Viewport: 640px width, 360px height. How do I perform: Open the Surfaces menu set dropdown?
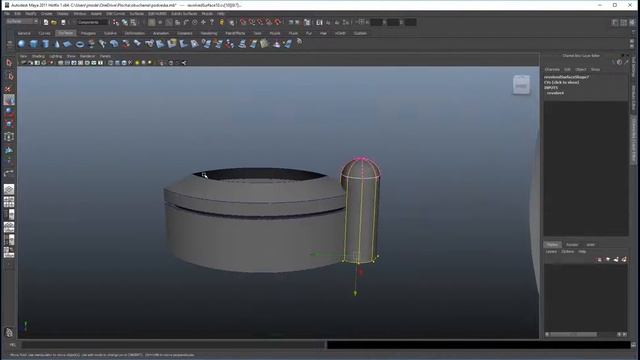pos(22,22)
